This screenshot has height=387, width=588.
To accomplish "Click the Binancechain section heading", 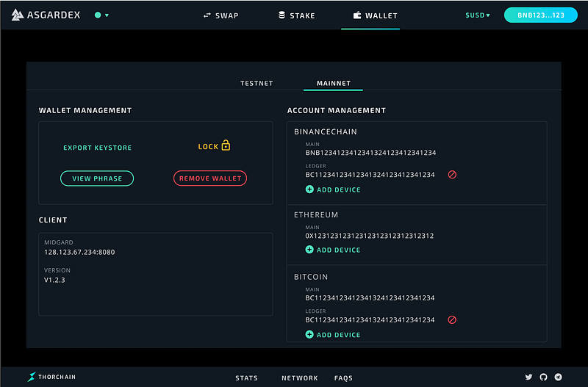I will click(325, 131).
